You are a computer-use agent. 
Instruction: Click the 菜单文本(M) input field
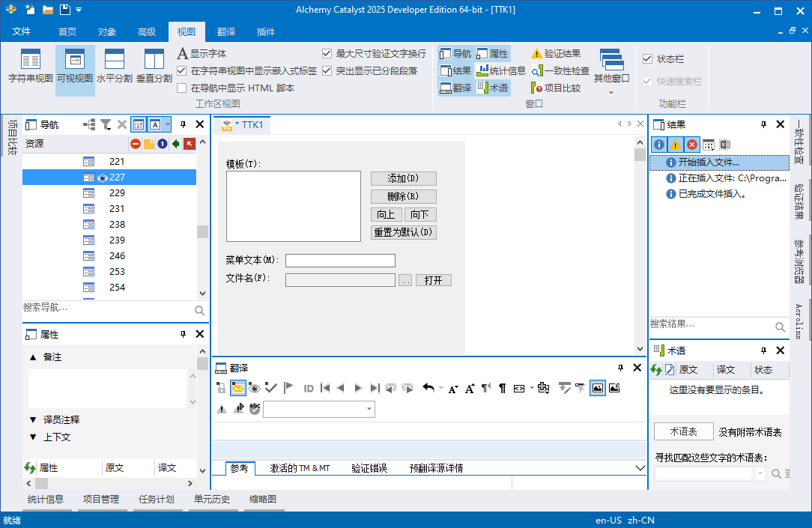[340, 261]
